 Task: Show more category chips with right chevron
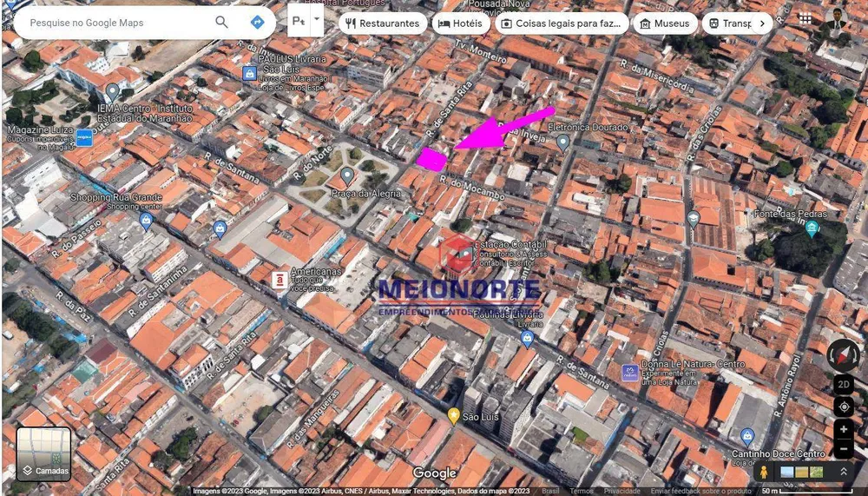click(x=762, y=23)
